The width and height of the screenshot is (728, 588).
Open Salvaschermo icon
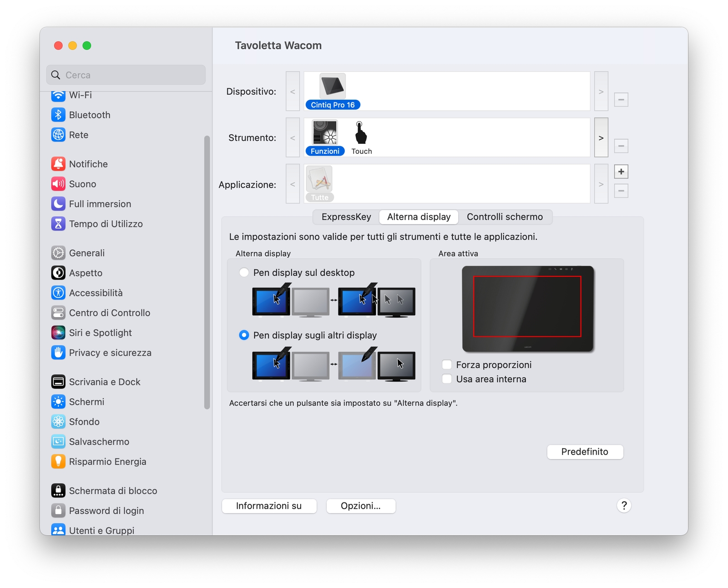click(58, 441)
